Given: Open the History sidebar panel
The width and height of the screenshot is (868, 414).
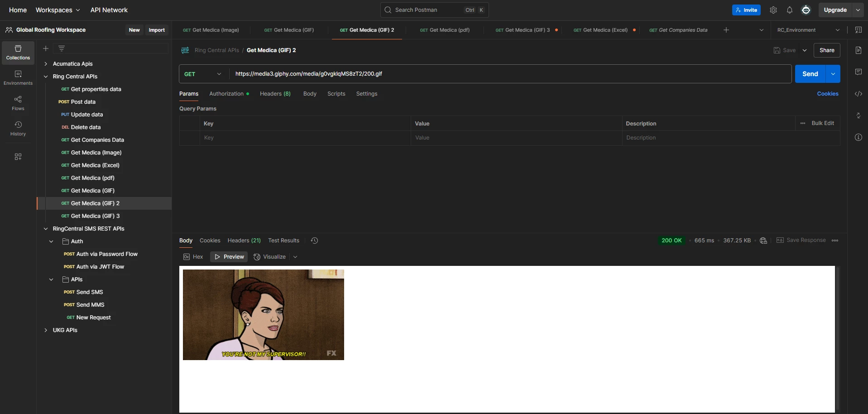Looking at the screenshot, I should (18, 129).
